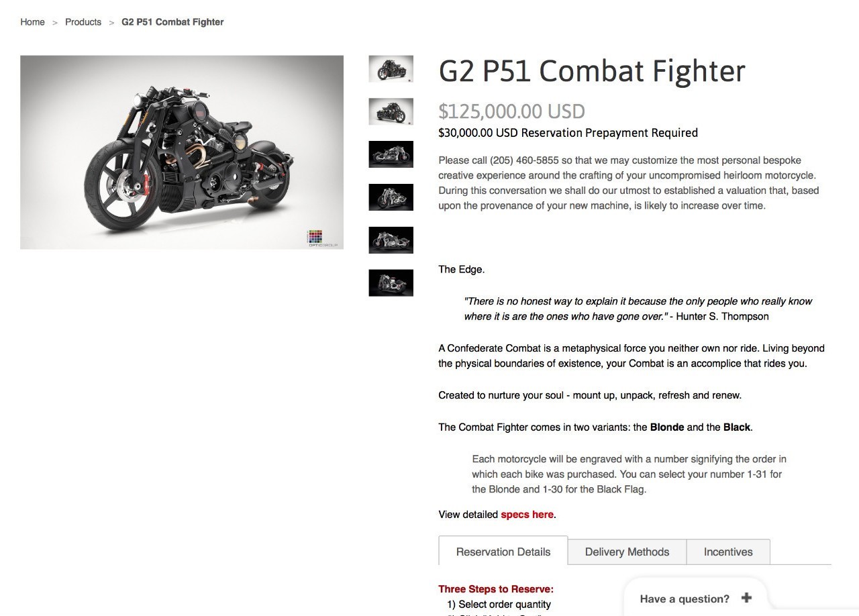Open the Incentives tab
The height and width of the screenshot is (616, 859).
click(x=728, y=552)
